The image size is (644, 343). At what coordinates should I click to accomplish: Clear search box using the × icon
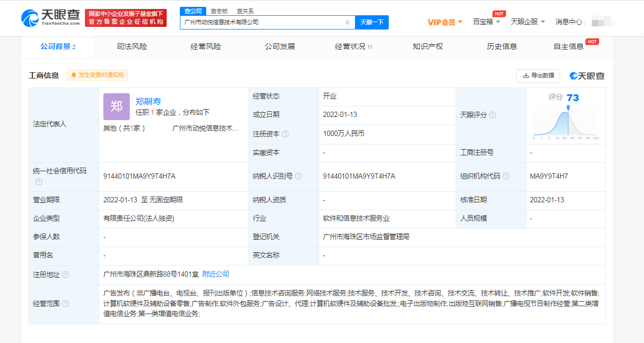347,22
